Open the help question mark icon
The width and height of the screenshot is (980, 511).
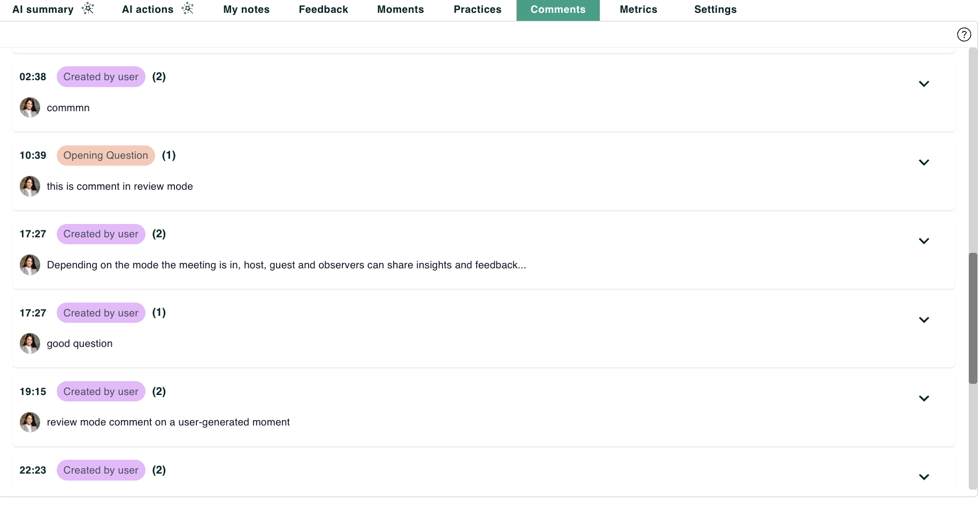964,34
